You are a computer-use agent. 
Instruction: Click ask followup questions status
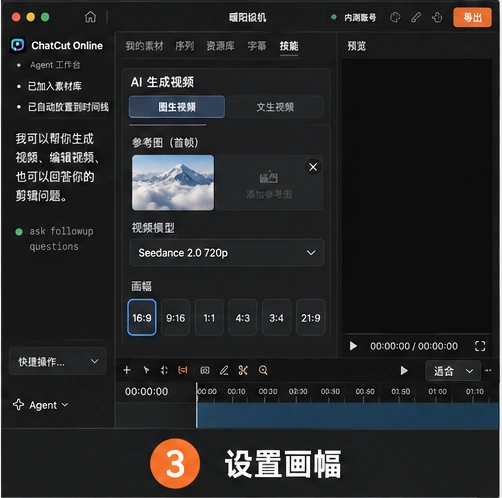coord(61,239)
